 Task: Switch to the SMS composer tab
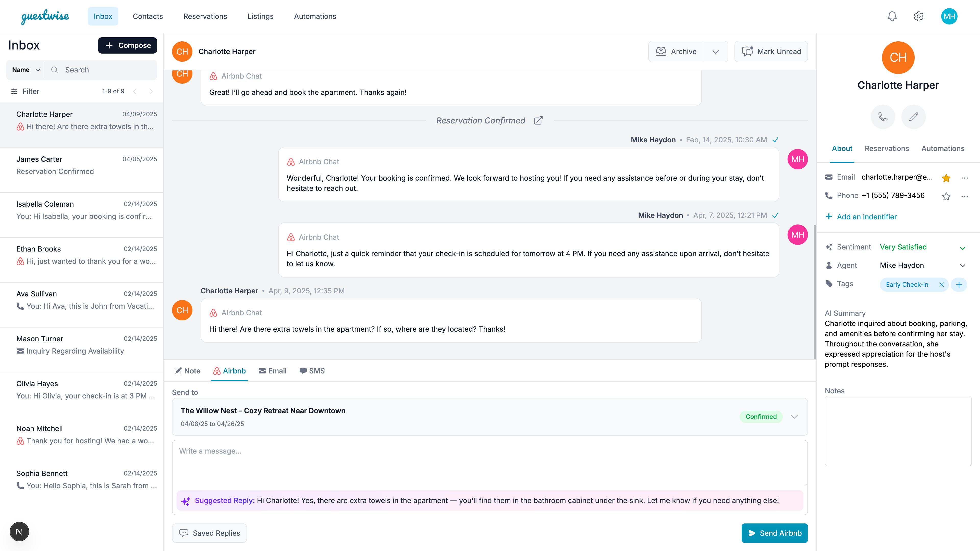[x=312, y=371]
